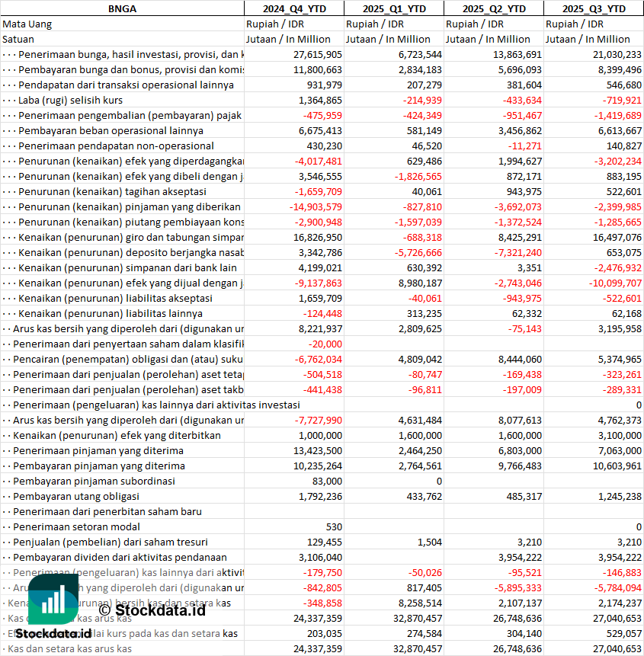
Task: Select Pembayaran utang obligasi row label
Action: (76, 497)
